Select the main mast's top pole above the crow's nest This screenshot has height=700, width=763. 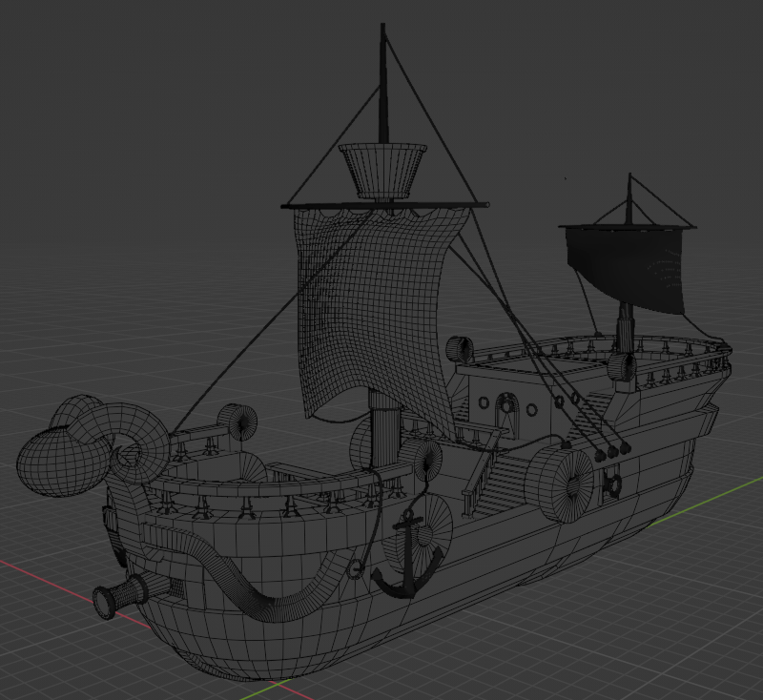coord(383,83)
